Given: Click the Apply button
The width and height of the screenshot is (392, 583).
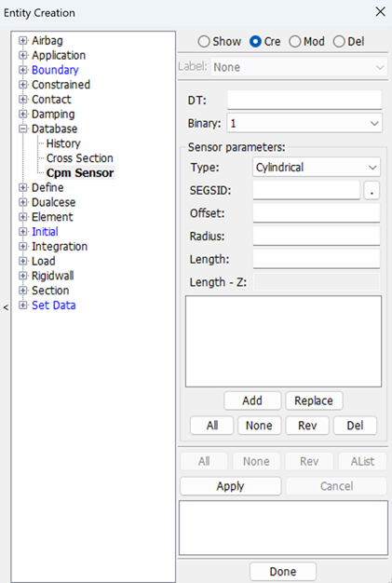Looking at the screenshot, I should click(230, 486).
